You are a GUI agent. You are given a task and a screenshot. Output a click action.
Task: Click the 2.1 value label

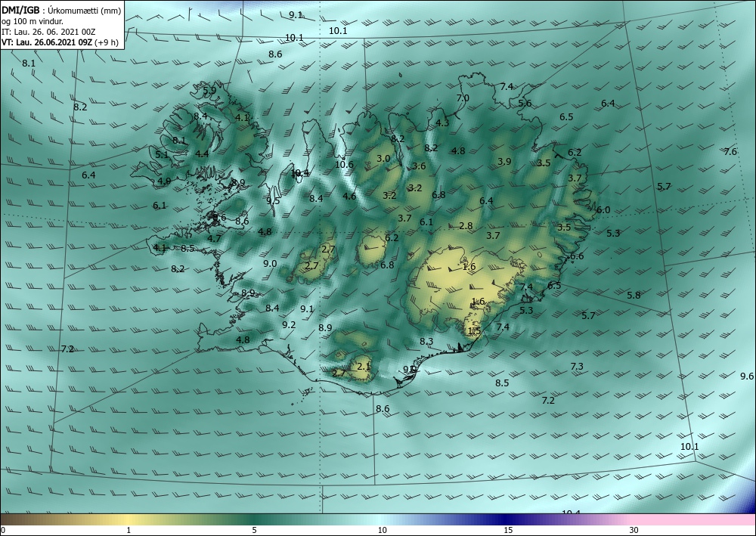(x=363, y=367)
